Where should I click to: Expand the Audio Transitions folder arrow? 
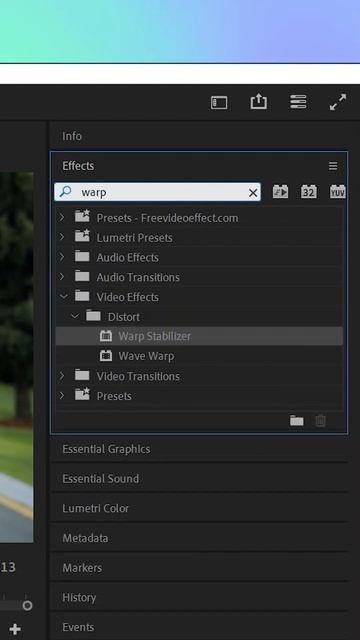coord(62,276)
